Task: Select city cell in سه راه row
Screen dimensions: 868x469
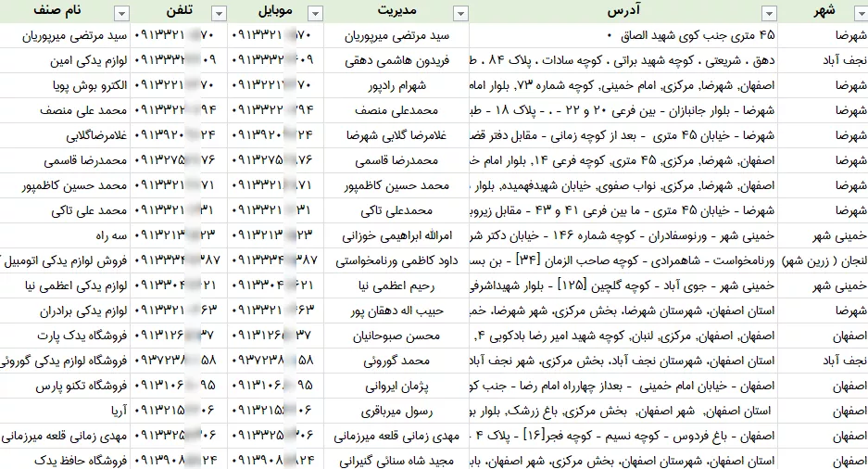Action: (824, 235)
